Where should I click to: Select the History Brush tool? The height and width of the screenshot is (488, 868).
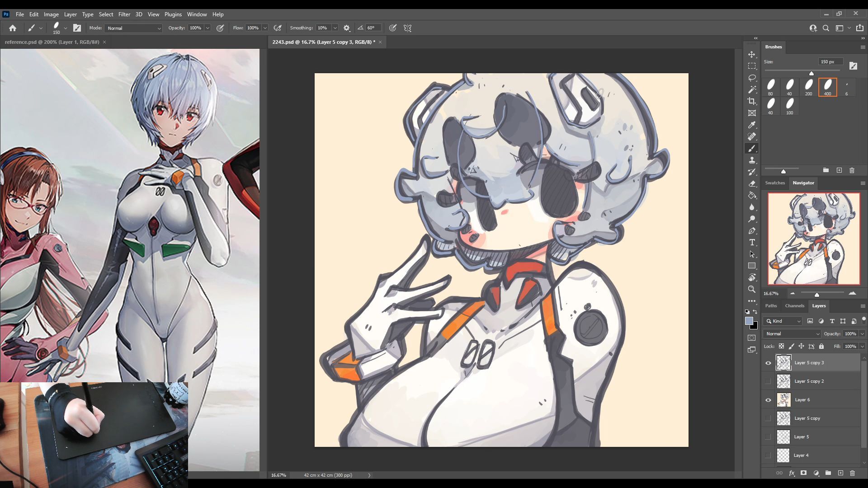point(752,172)
